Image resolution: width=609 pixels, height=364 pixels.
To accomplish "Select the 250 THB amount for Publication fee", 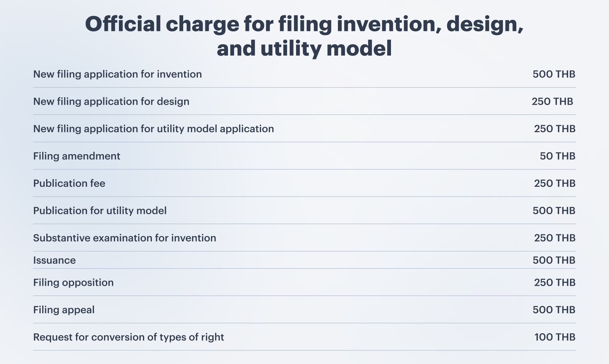I will [x=554, y=183].
